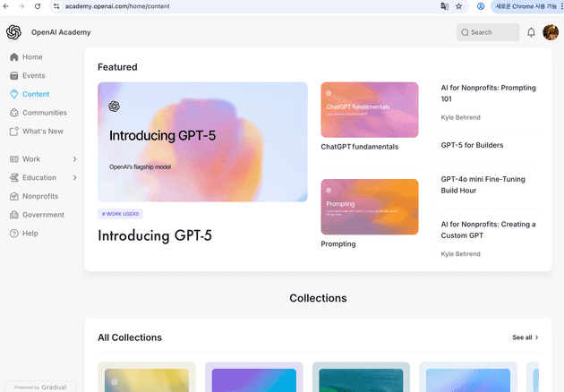Open the notifications bell
564x392 pixels.
tap(531, 32)
